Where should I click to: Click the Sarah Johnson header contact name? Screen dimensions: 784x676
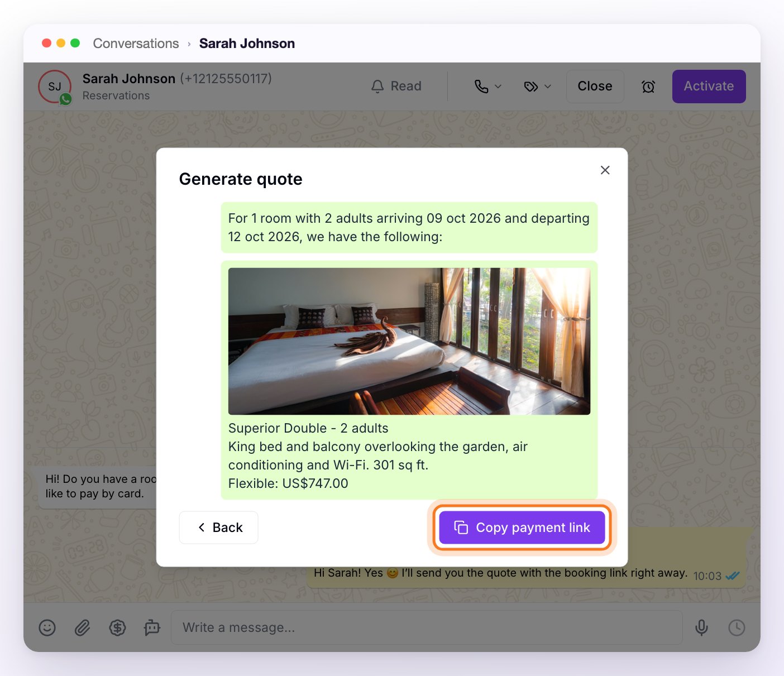point(129,79)
